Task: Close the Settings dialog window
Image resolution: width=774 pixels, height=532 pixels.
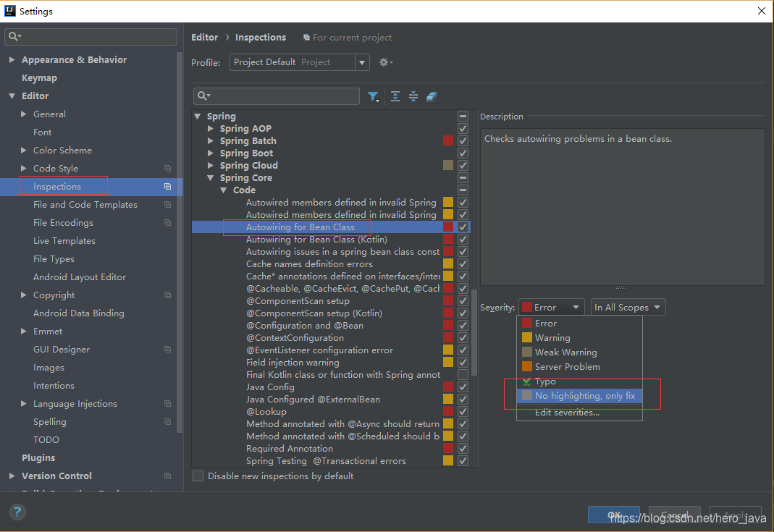Action: [762, 11]
